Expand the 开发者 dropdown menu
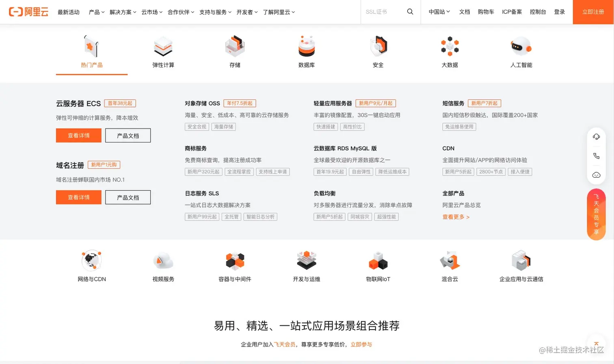The height and width of the screenshot is (364, 614). point(247,12)
